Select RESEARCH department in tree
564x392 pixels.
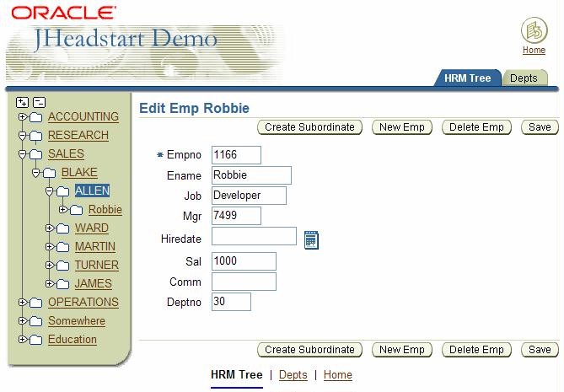tap(78, 135)
